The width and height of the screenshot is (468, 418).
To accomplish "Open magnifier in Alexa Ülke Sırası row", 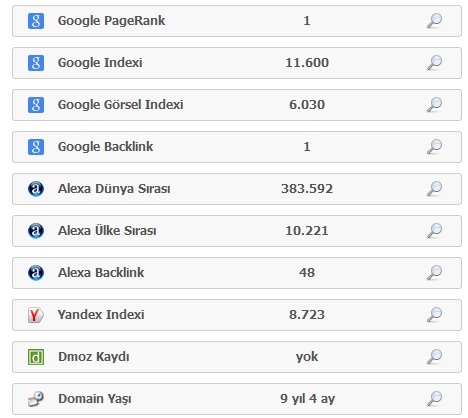I will [434, 231].
